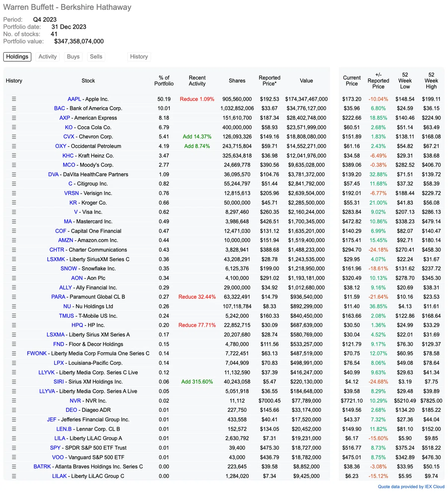This screenshot has width=448, height=494.
Task: Open the BAC ticker link
Action: (59, 108)
